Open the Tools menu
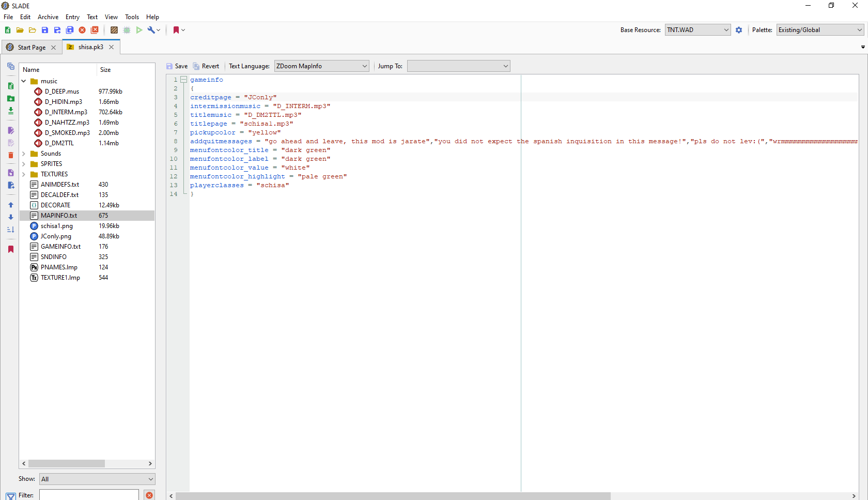Screen dimensions: 868x500 [x=132, y=17]
